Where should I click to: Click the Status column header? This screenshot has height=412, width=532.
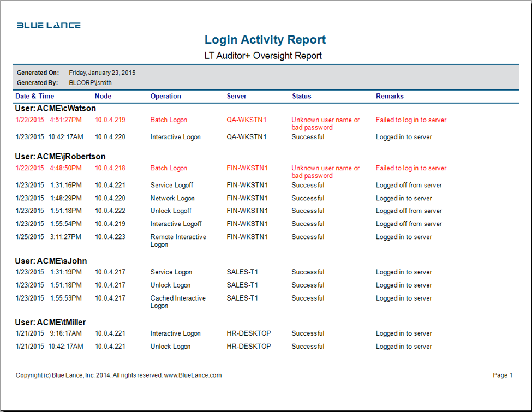[x=302, y=96]
